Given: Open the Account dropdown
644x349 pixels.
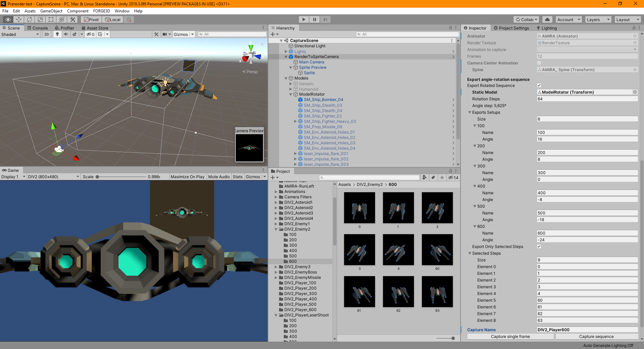Looking at the screenshot, I should click(569, 19).
